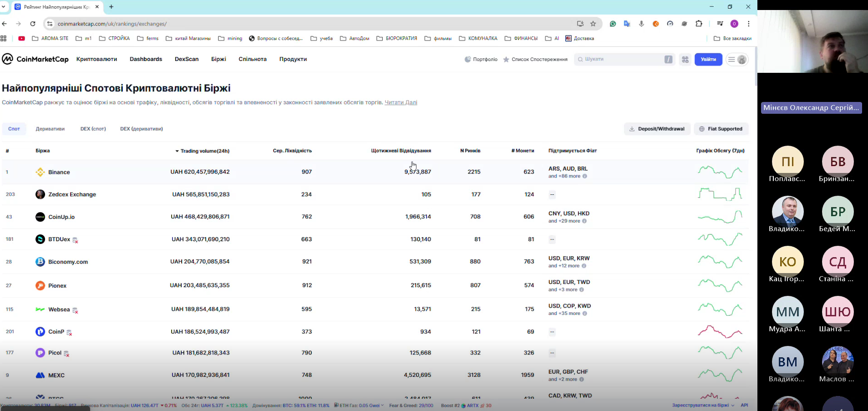The width and height of the screenshot is (868, 411).
Task: Open the Біржі menu item
Action: (218, 59)
